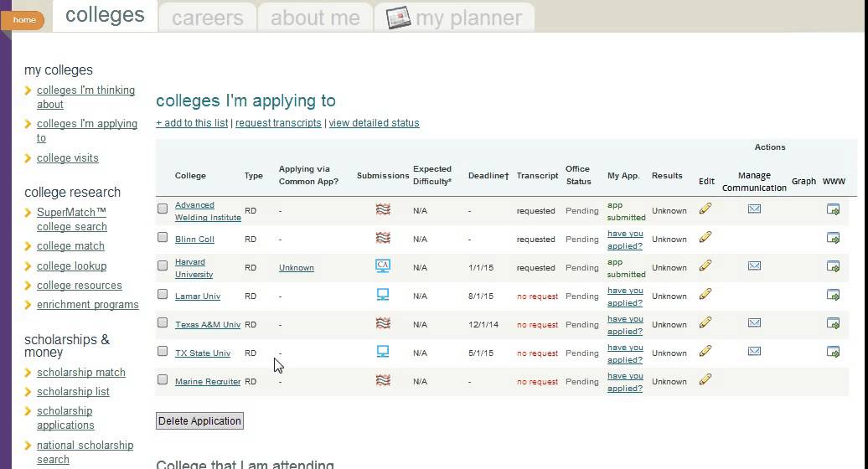This screenshot has height=469, width=868.
Task: Open Texas A&M Univ college link
Action: pyautogui.click(x=208, y=325)
